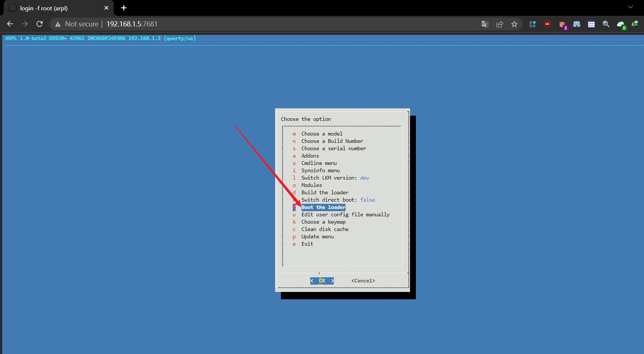Toggle Switch LKM version: dev
The image size is (644, 354).
click(335, 178)
